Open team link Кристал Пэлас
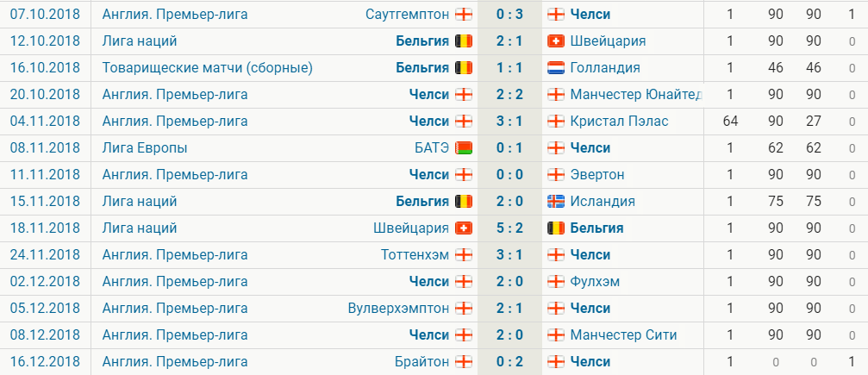This screenshot has height=375, width=868. (x=618, y=121)
